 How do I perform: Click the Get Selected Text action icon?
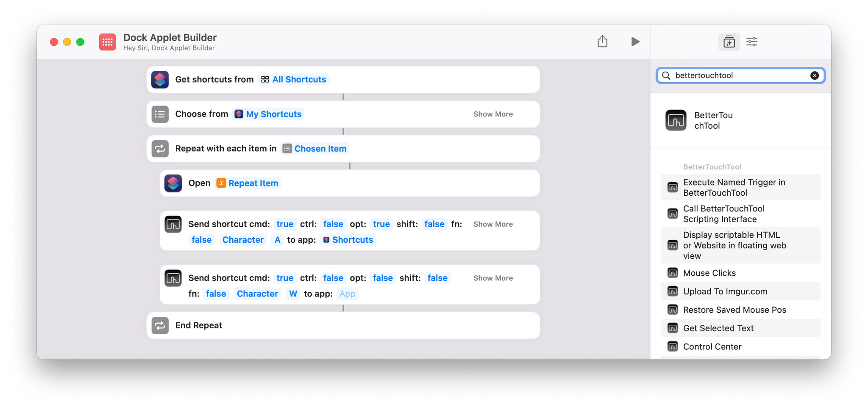[x=673, y=328]
